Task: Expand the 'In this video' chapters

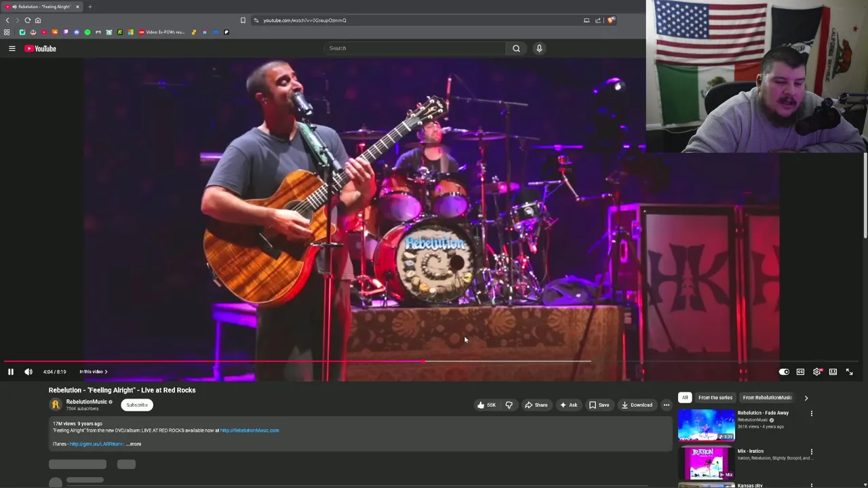Action: 93,371
